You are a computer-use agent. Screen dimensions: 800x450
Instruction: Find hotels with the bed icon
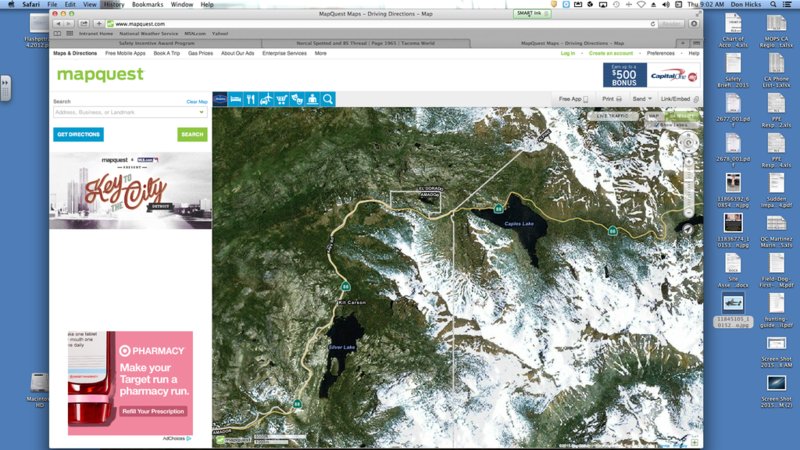[x=235, y=99]
